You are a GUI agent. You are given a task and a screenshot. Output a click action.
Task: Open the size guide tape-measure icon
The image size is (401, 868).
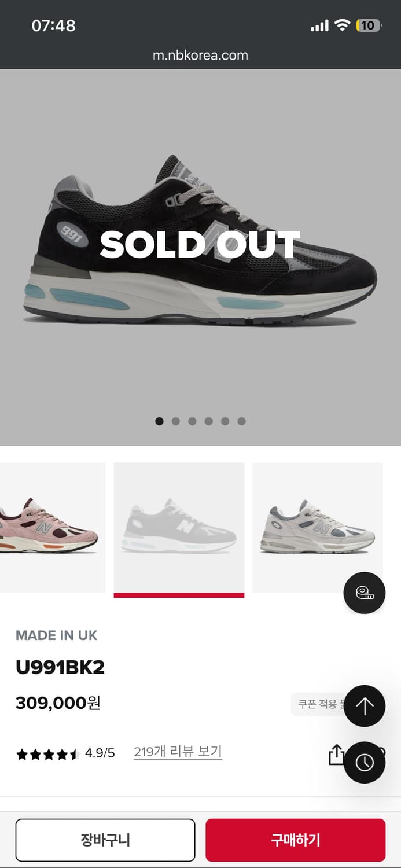point(365,593)
